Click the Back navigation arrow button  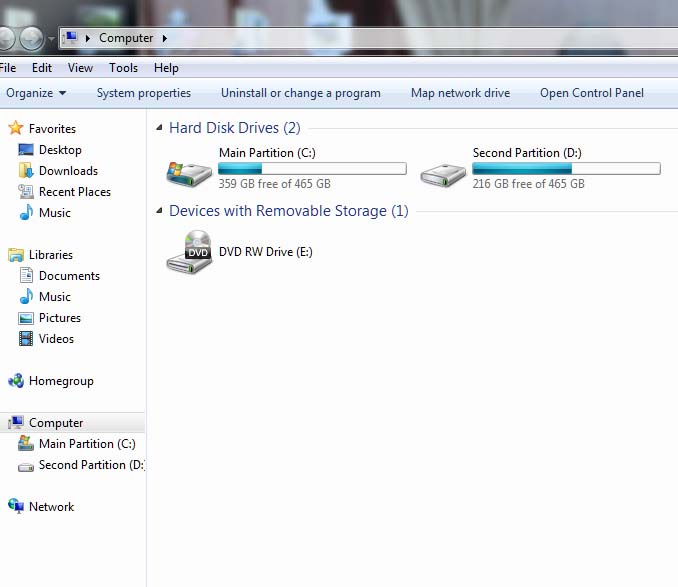coord(6,38)
